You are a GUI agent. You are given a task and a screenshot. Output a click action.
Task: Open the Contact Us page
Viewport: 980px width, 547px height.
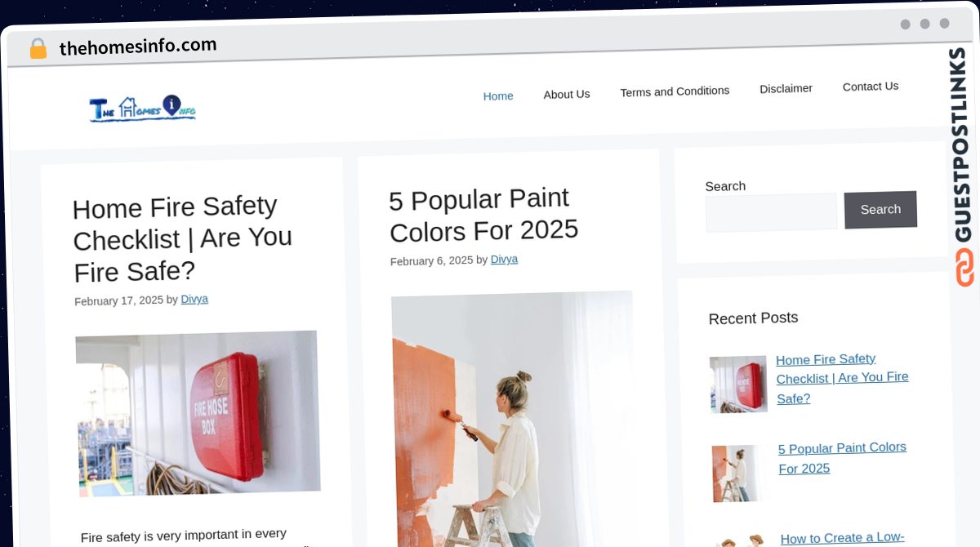click(871, 86)
